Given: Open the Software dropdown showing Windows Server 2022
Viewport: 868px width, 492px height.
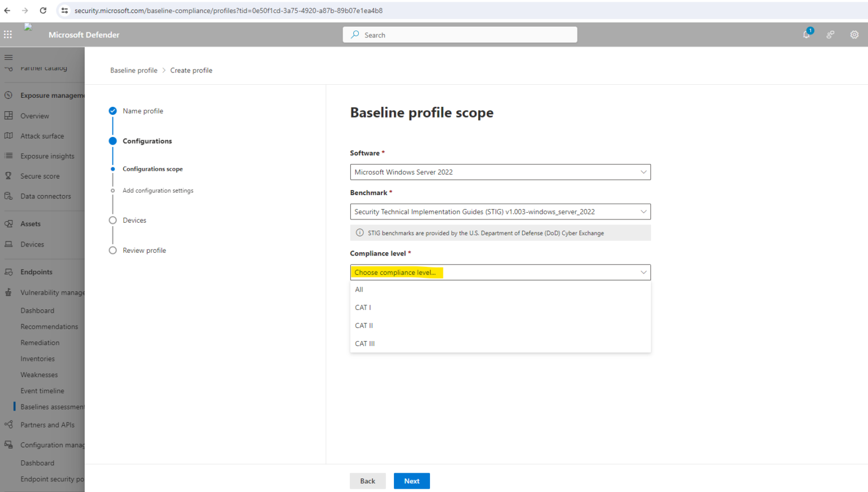Looking at the screenshot, I should (500, 172).
